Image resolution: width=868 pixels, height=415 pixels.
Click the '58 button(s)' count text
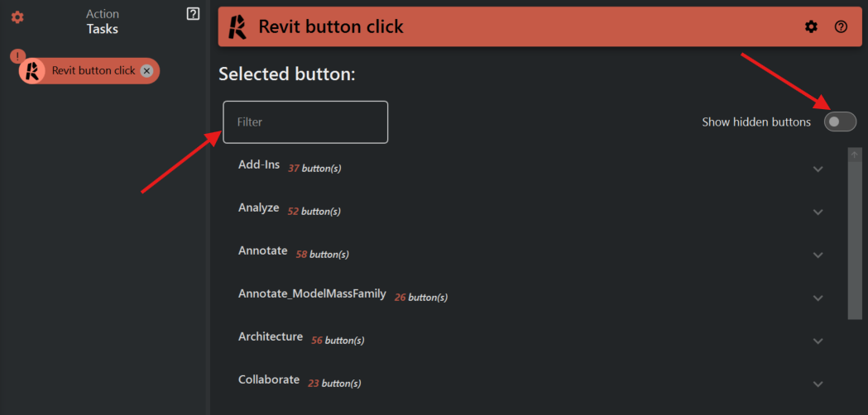[322, 255]
